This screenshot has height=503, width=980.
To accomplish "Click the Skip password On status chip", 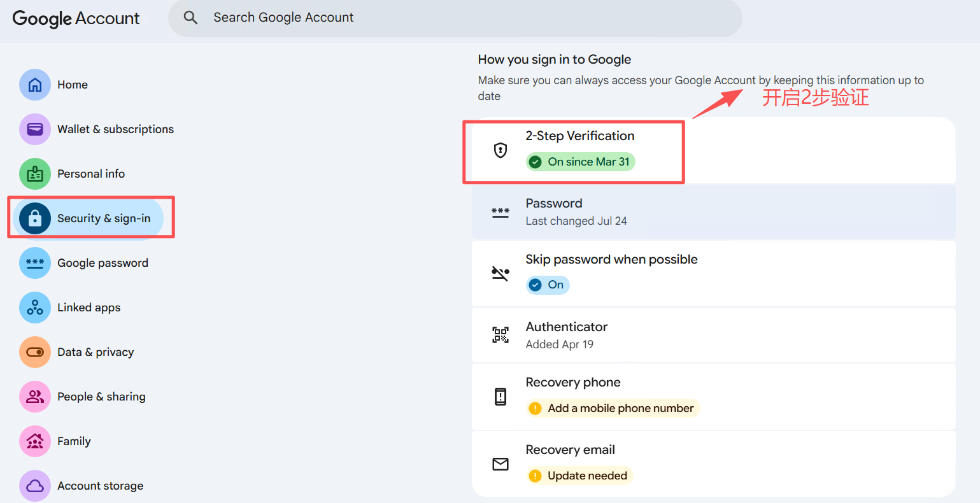I will [x=548, y=285].
